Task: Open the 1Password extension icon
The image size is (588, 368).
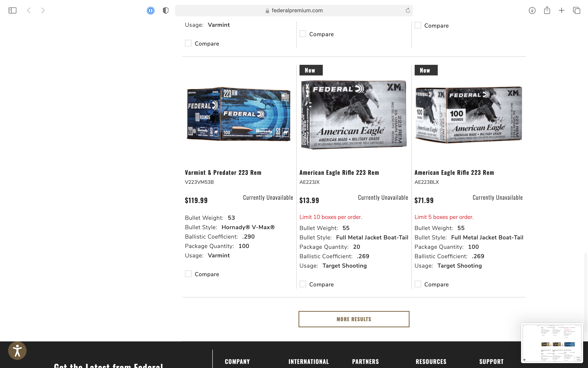Action: [151, 10]
